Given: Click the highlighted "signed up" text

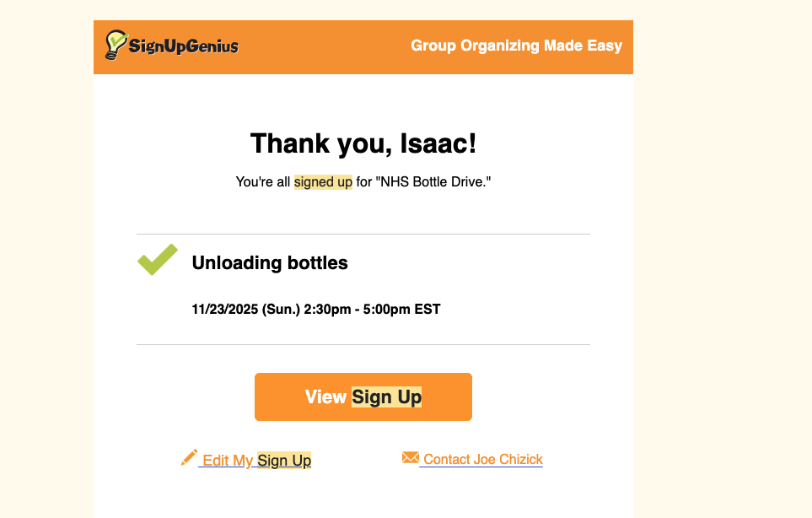Looking at the screenshot, I should click(323, 181).
